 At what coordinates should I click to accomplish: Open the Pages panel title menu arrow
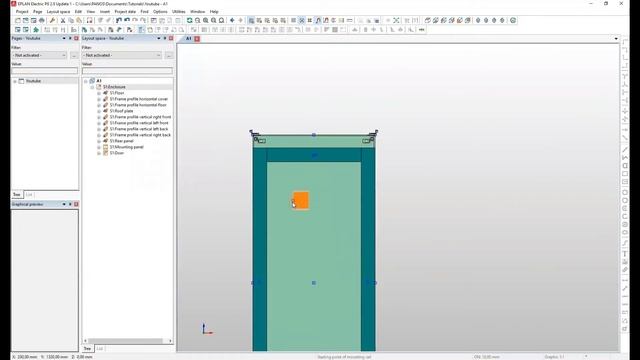pos(64,38)
